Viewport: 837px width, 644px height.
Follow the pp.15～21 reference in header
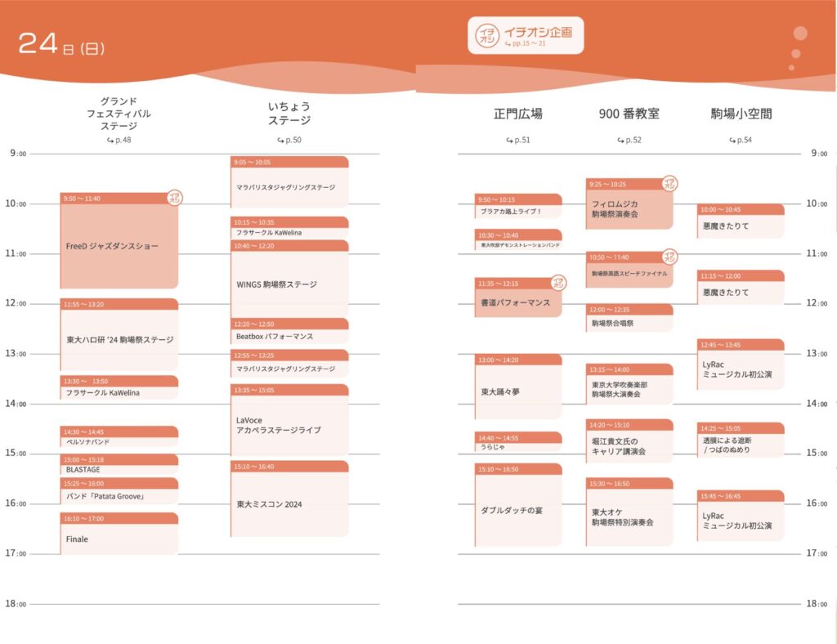[526, 44]
